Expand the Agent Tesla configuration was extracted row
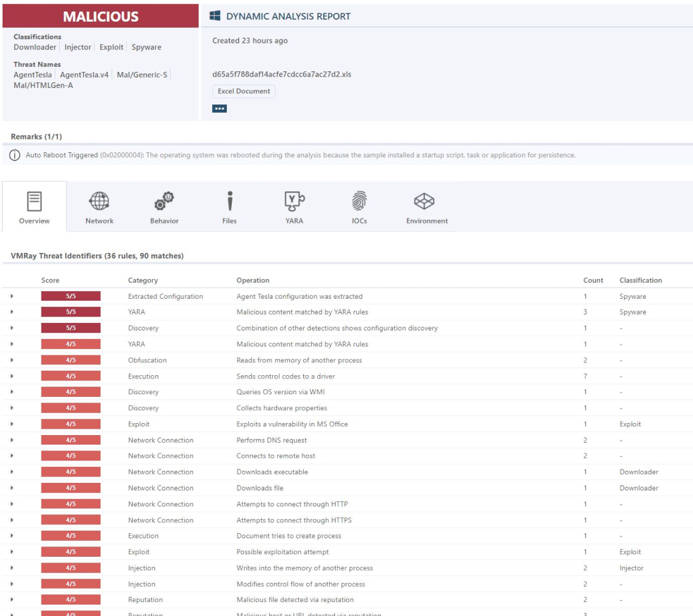693x616 pixels. coord(12,296)
